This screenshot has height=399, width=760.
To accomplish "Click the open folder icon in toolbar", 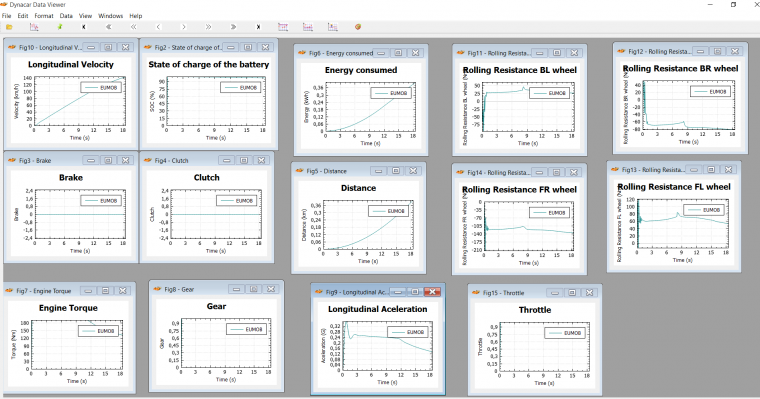I will click(9, 27).
